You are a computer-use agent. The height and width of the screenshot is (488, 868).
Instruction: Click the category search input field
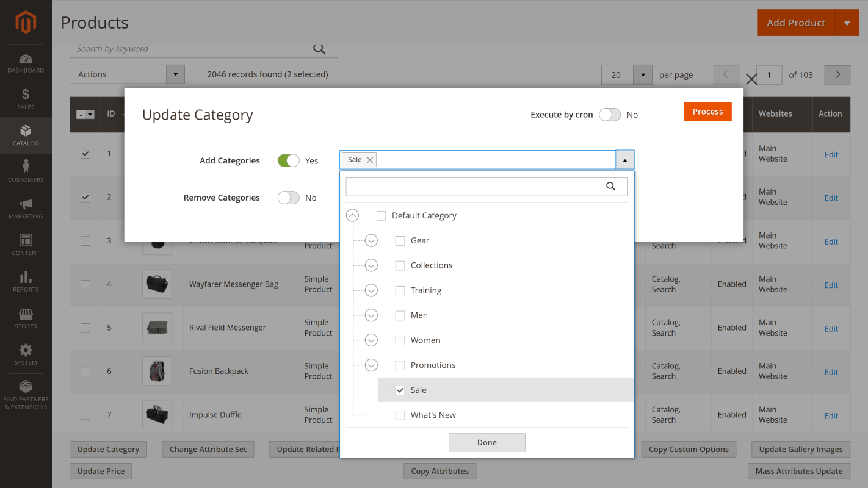coord(474,187)
